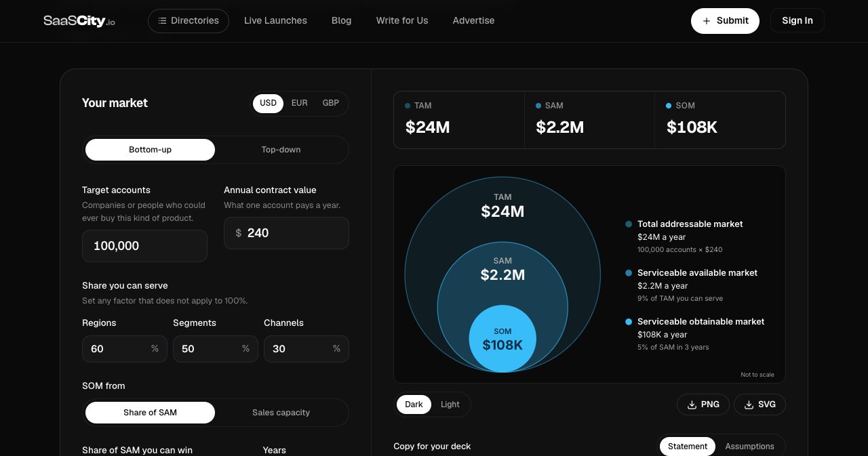Viewport: 868px width, 456px height.
Task: Click 'Share you can serve' heading
Action: (125, 286)
